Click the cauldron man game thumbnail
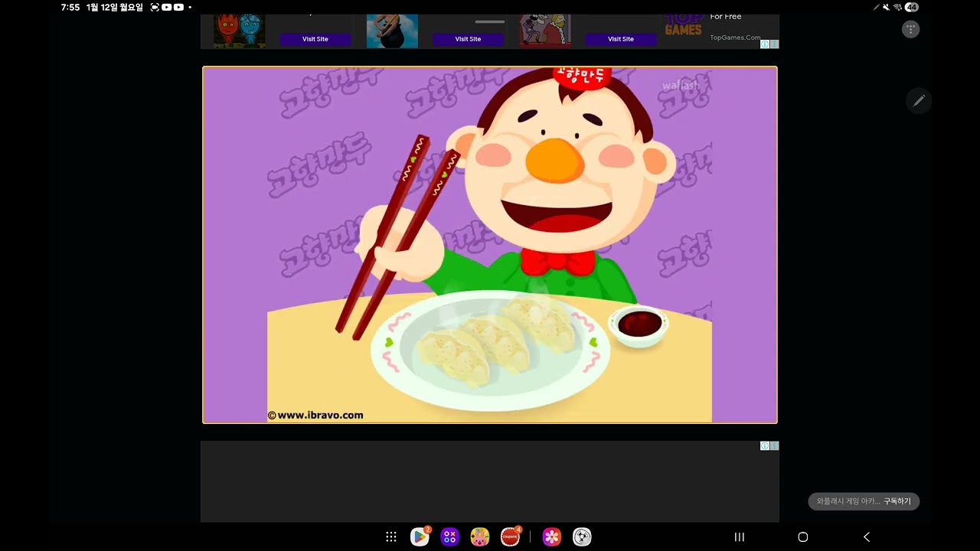 point(392,31)
